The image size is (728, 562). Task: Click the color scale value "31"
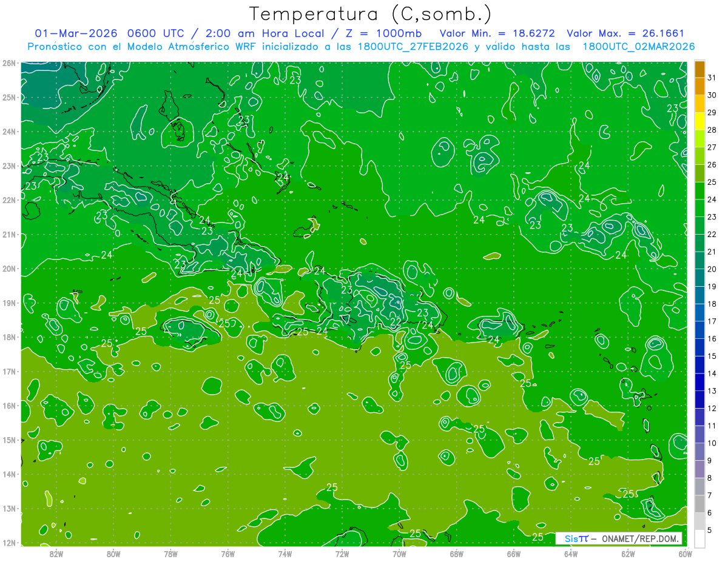pyautogui.click(x=712, y=78)
